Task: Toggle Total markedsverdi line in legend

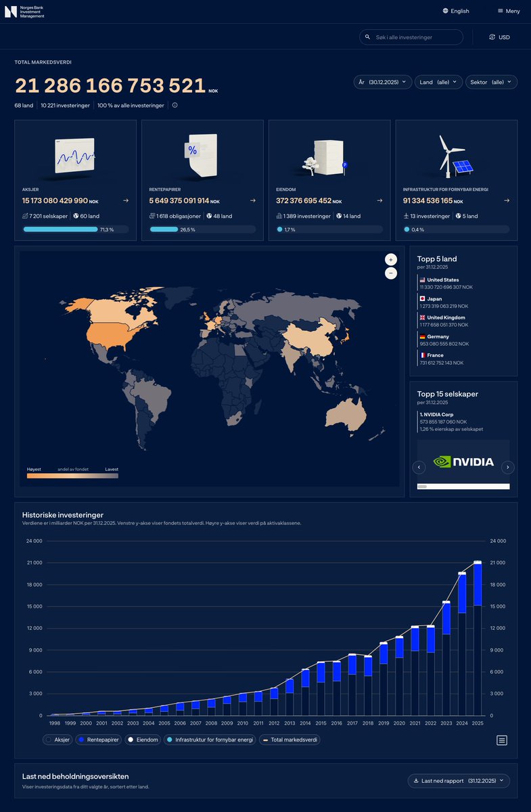Action: point(290,740)
